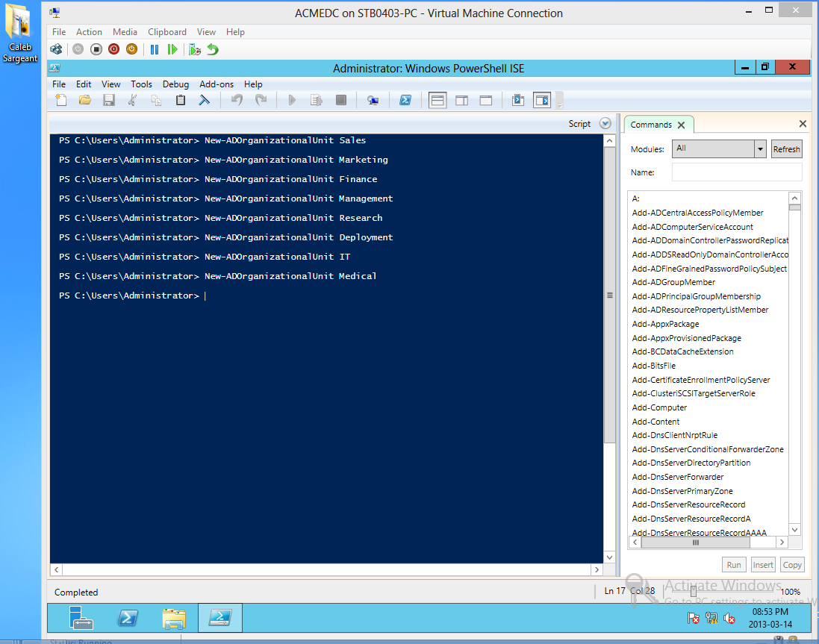Screen dimensions: 819x644
Task: Select Add-ADGroupMember in command list
Action: click(673, 282)
